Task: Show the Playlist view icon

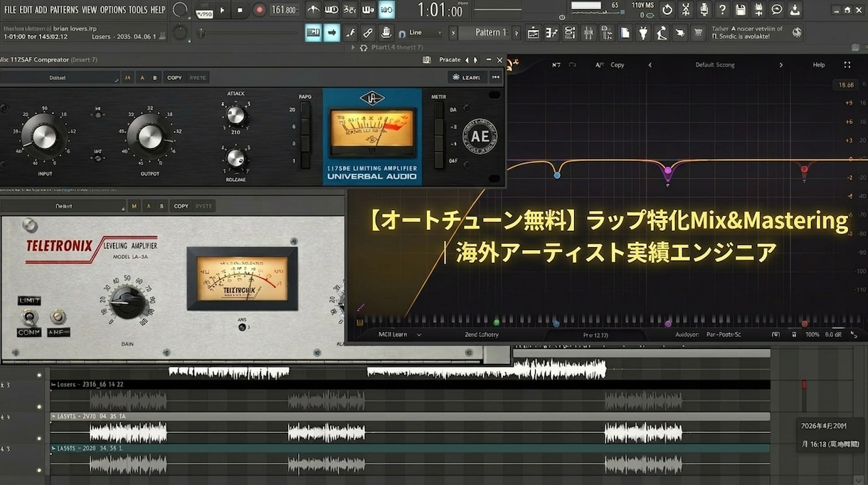Action: [x=534, y=32]
